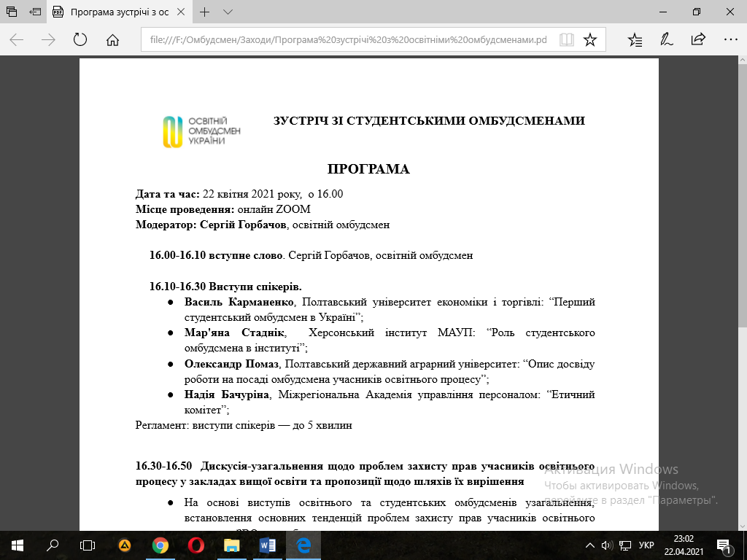Click the Forward navigation arrow
Image resolution: width=747 pixels, height=560 pixels.
click(48, 39)
